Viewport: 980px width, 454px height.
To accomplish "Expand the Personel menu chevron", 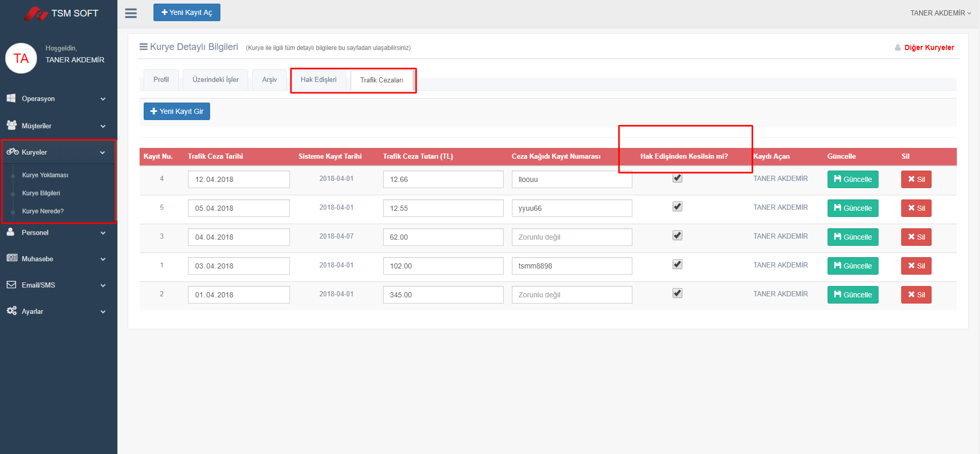I will pyautogui.click(x=103, y=233).
